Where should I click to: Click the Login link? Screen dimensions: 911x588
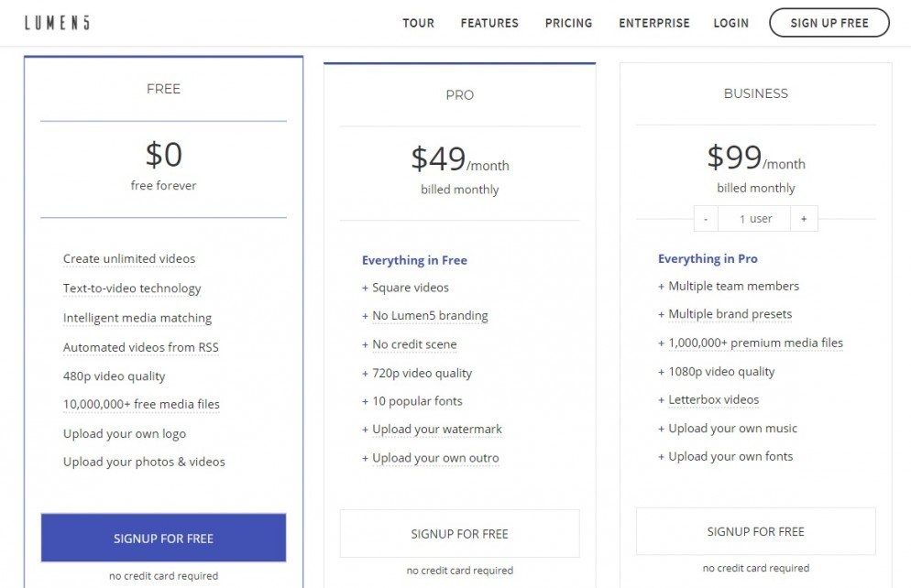pos(730,23)
